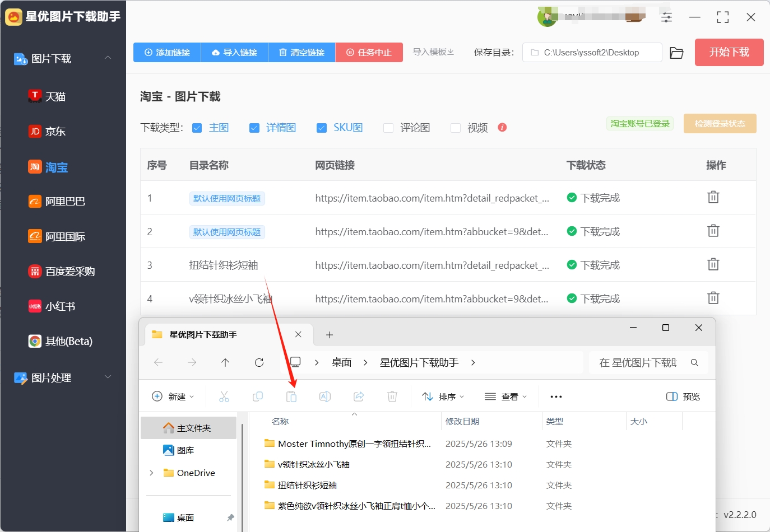Click the 桌面 breadcrumb
770x532 pixels.
tap(341, 362)
